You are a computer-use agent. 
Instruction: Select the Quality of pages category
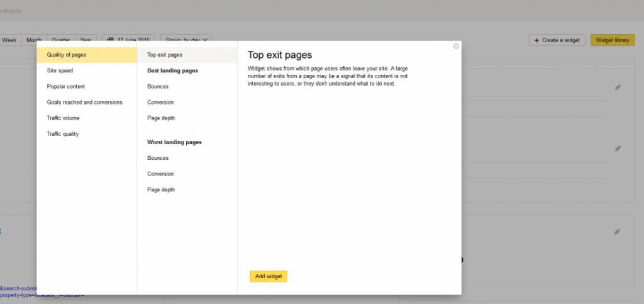87,55
